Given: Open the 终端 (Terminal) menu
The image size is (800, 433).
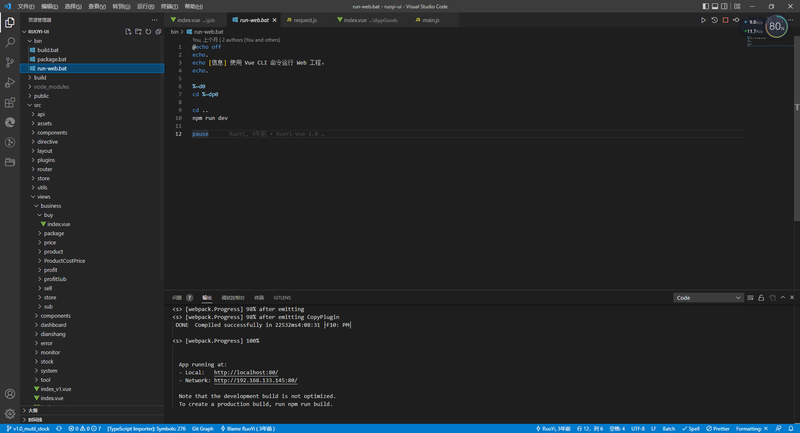Looking at the screenshot, I should point(169,7).
